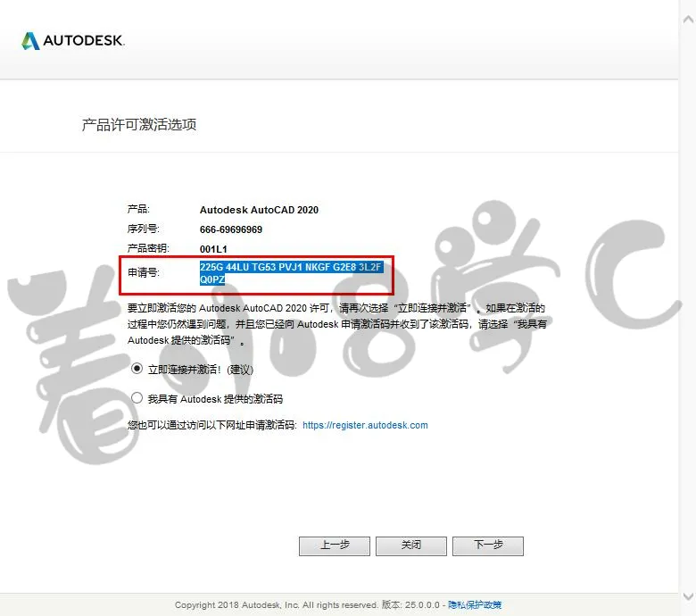Screen dimensions: 696x616
Task: Click the 关闭 button
Action: tap(411, 545)
